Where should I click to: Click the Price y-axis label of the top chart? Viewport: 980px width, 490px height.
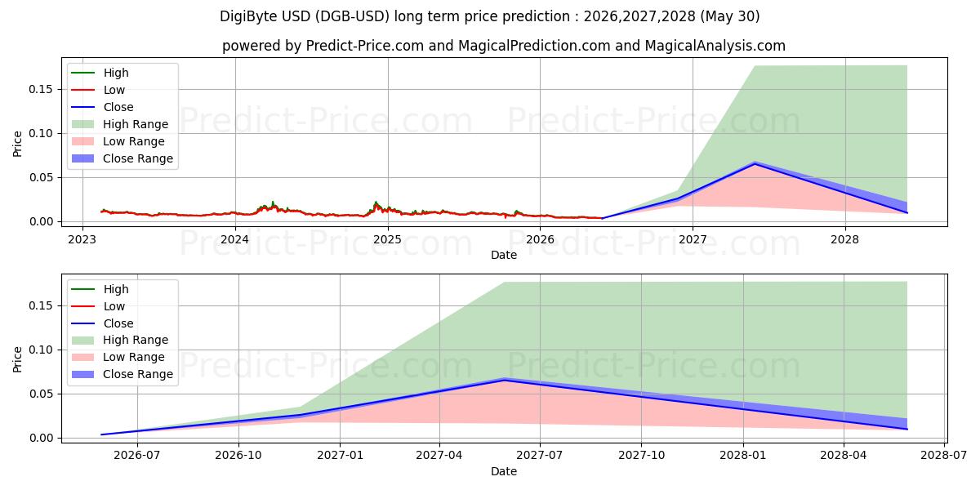click(x=18, y=145)
